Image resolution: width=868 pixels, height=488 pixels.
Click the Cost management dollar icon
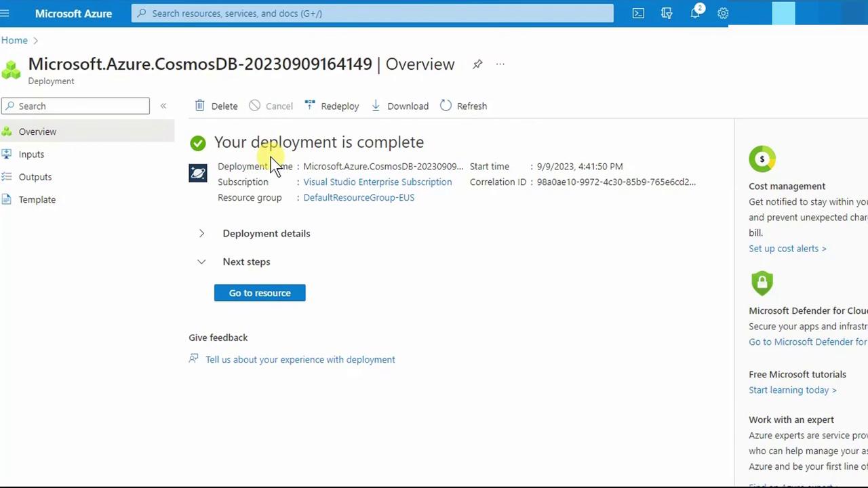762,159
